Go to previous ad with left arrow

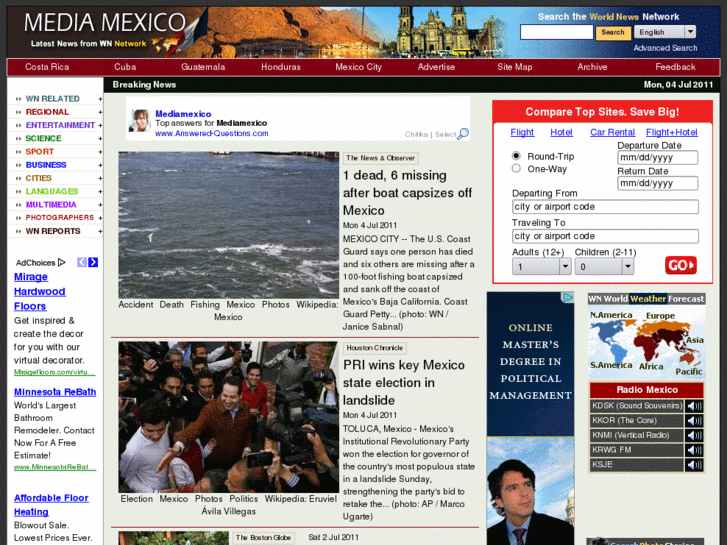[82, 262]
